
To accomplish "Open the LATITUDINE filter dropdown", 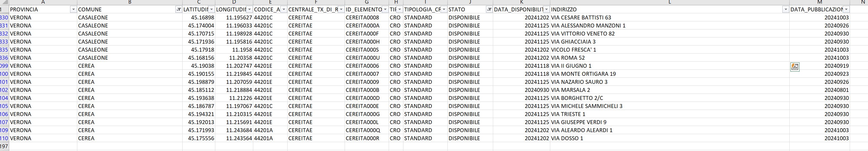I will coord(211,9).
